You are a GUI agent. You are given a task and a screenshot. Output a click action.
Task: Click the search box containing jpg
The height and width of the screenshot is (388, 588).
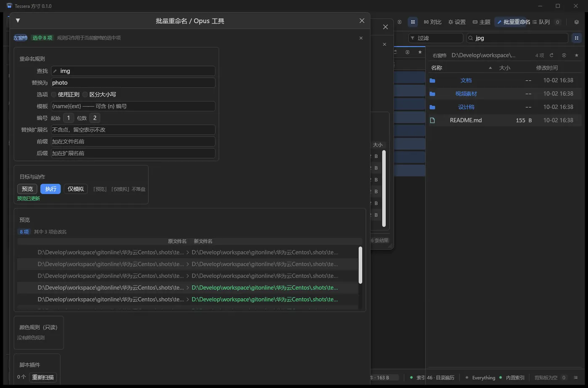click(517, 38)
